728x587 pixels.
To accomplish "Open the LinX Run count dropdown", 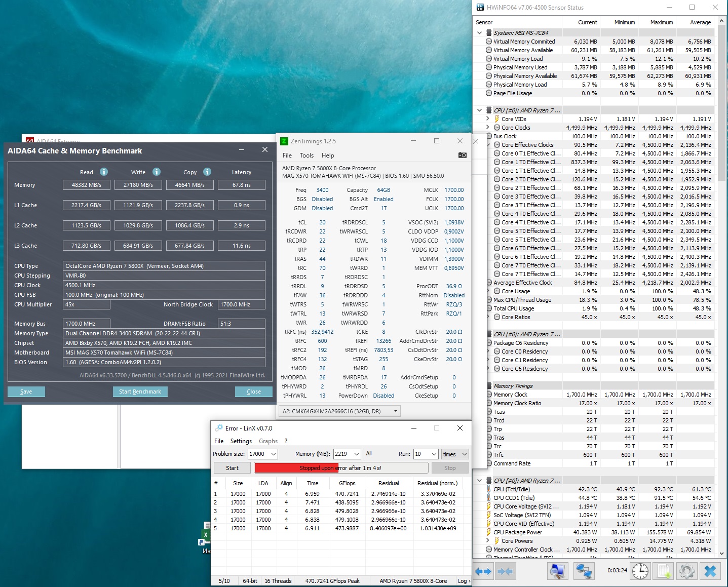I will point(434,454).
